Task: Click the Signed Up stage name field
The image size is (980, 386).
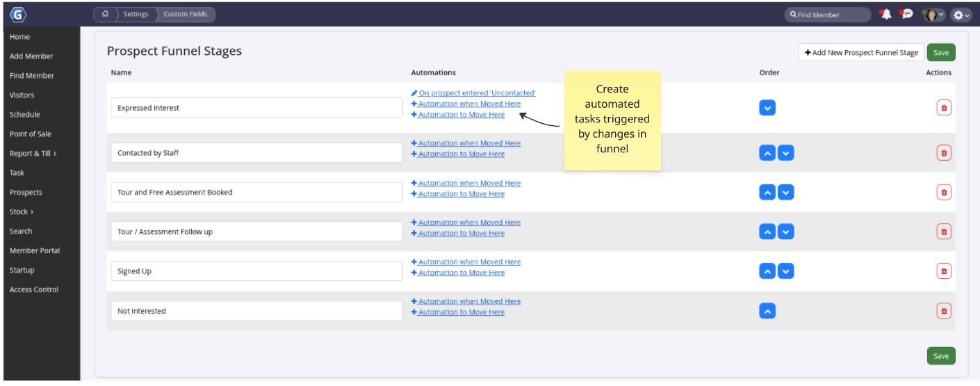Action: [x=256, y=271]
